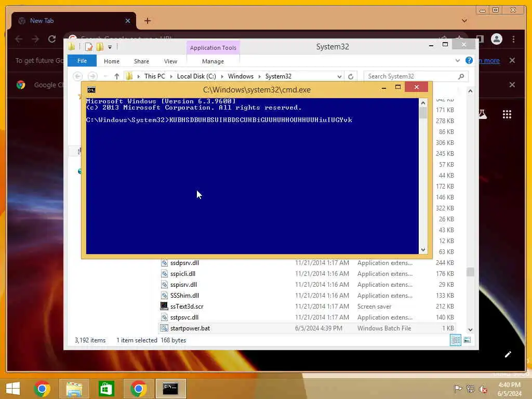Select the ssdpsrv.dll file
The height and width of the screenshot is (399, 532).
[307, 263]
